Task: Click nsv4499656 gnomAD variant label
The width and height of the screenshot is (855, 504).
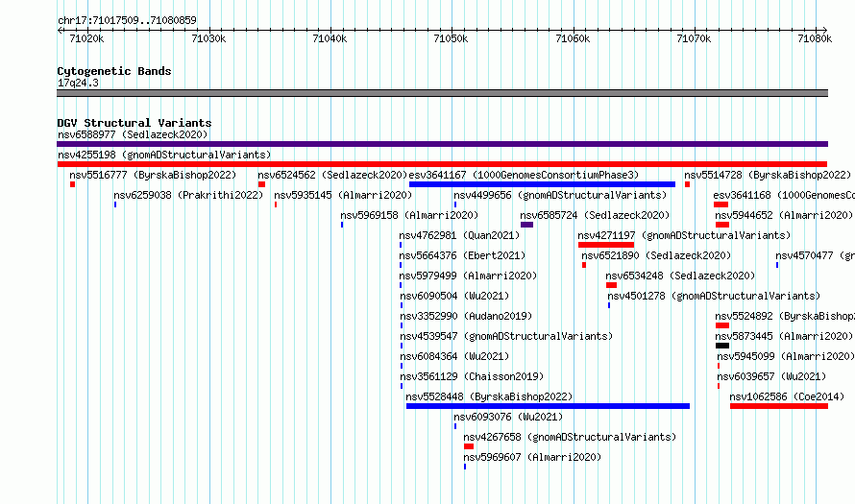Action: pyautogui.click(x=560, y=195)
